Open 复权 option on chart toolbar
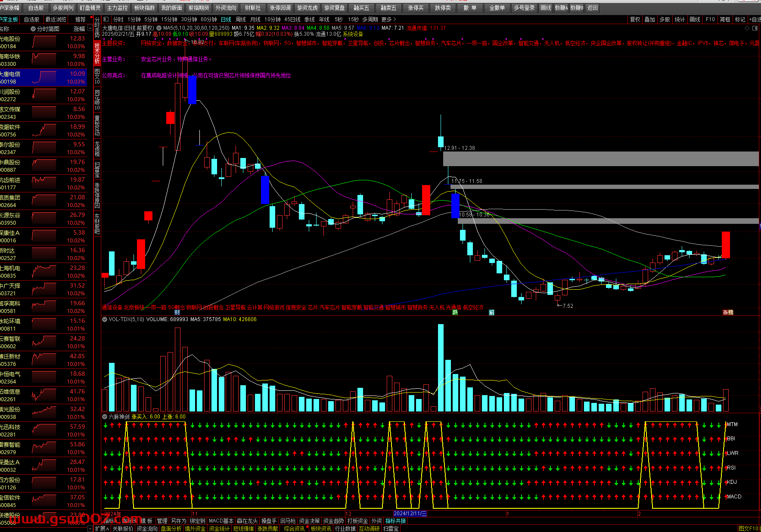Viewport: 761px width, 532px height. (x=635, y=19)
